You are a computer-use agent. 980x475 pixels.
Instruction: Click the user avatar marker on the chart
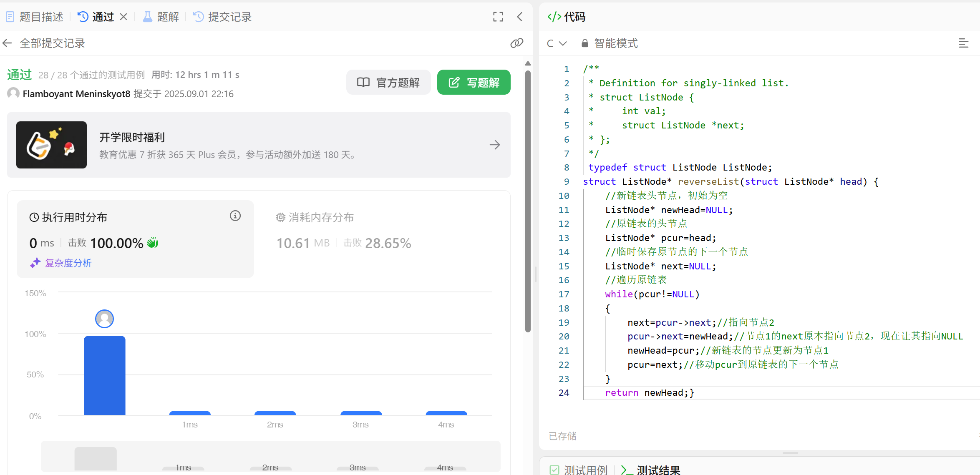(x=104, y=319)
